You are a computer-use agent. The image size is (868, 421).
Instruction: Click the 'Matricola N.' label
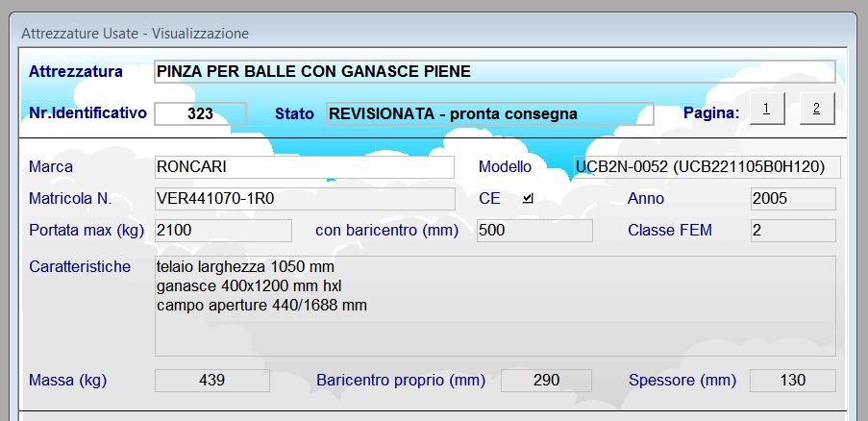point(70,199)
